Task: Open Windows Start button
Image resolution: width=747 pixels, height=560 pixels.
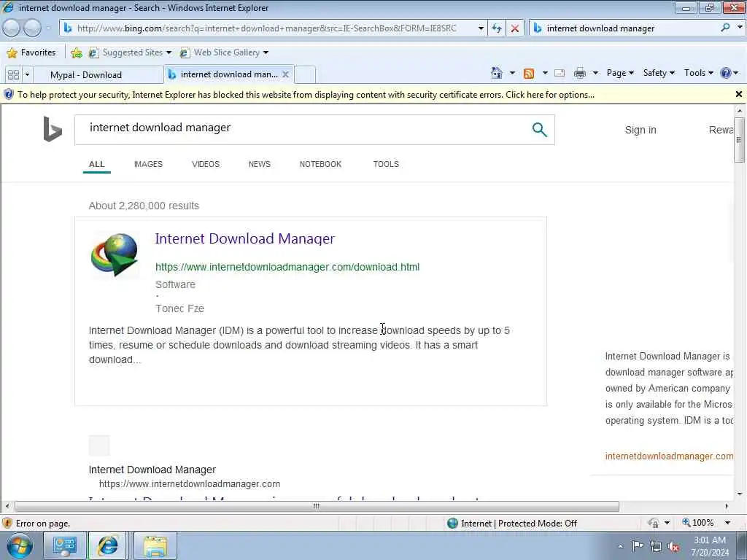Action: point(20,545)
